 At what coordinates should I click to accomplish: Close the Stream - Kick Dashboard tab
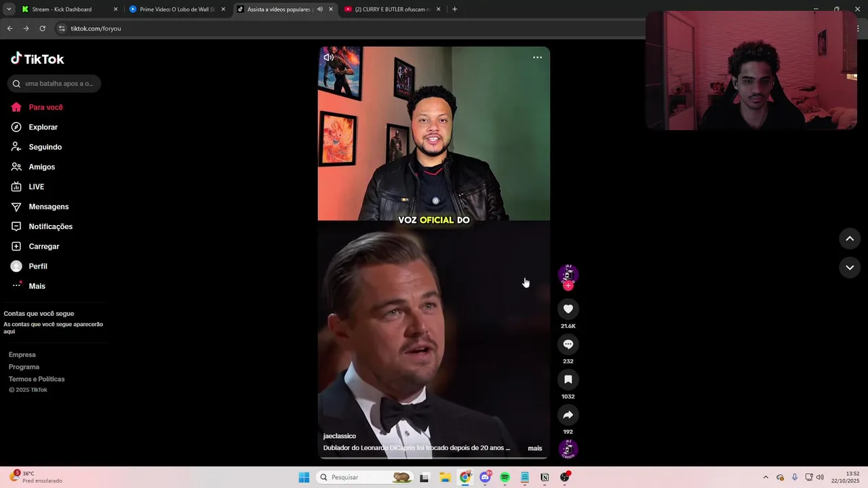[x=115, y=9]
